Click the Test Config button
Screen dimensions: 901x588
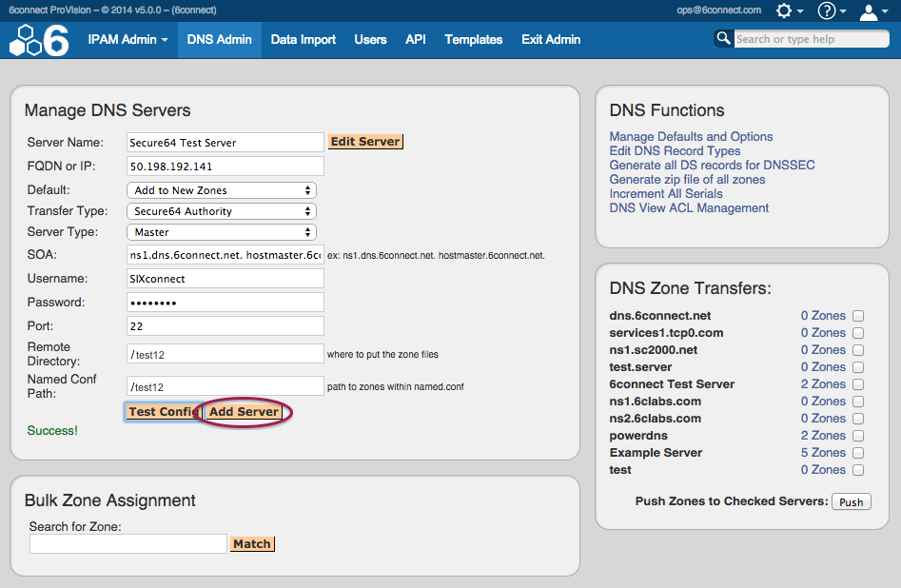[x=164, y=412]
